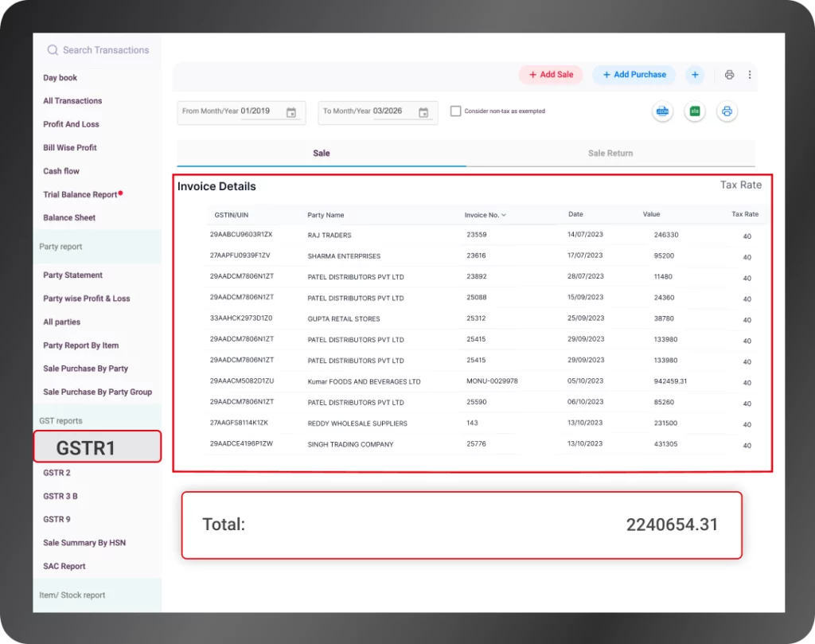Click the Add Sale button
The image size is (815, 644).
pos(551,74)
